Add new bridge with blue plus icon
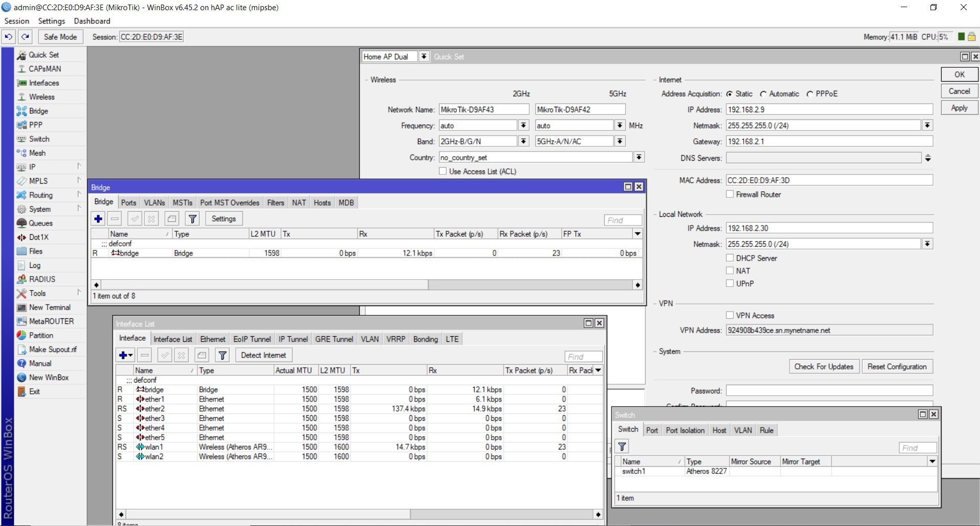The image size is (980, 526). coord(98,219)
